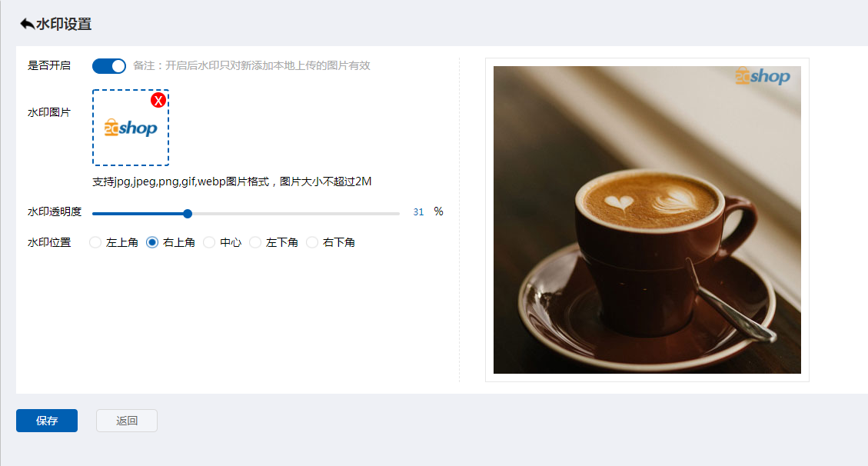The image size is (868, 466).
Task: Click the 31 transparency percentage value
Action: pyautogui.click(x=418, y=212)
